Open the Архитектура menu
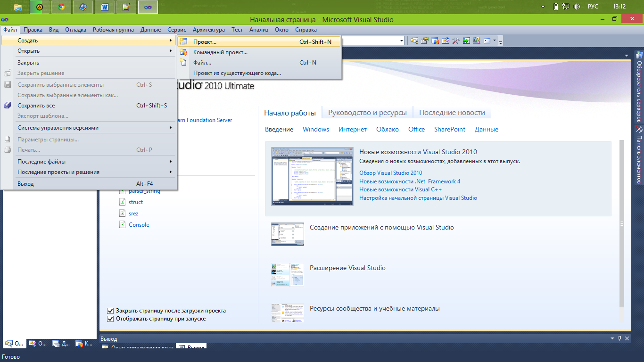Screen dimensions: 644x362 (x=209, y=29)
